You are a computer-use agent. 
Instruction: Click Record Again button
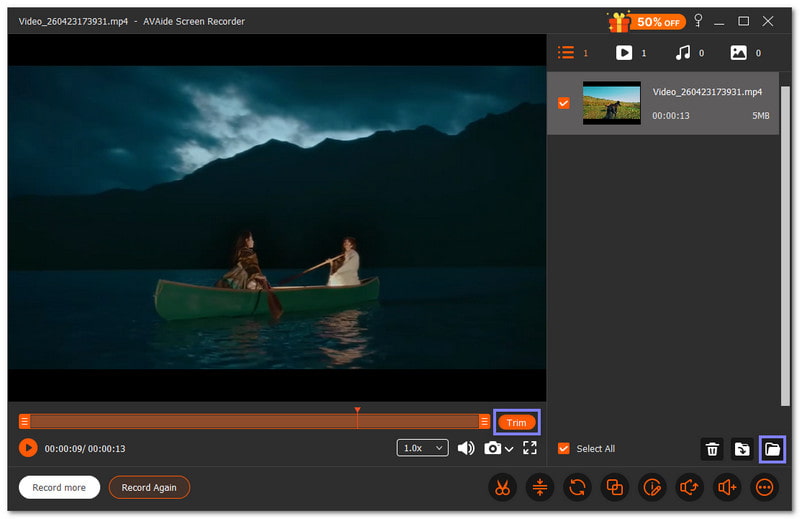tap(149, 487)
